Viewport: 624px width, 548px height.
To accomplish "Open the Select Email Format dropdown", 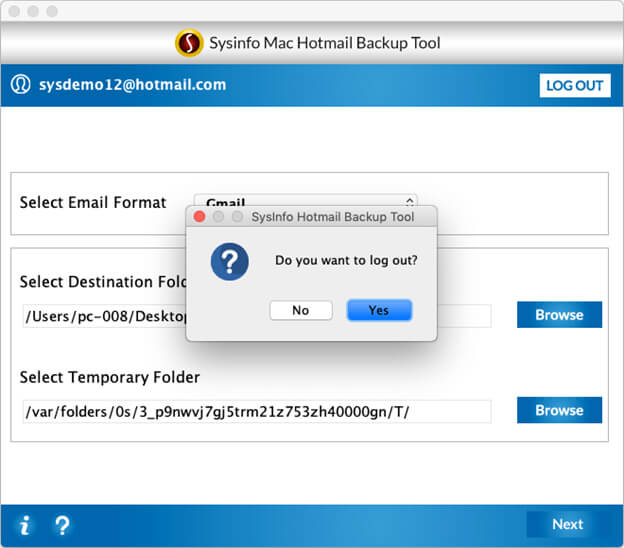I will pyautogui.click(x=305, y=201).
